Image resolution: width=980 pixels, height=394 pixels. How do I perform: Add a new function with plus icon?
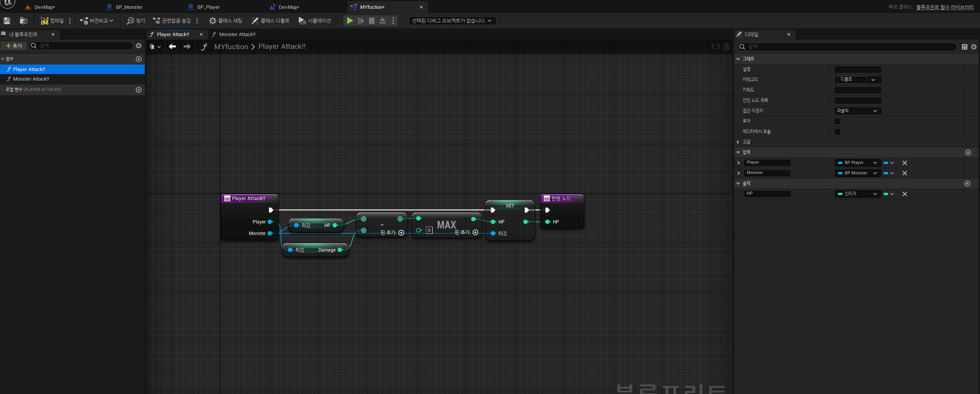pos(139,59)
